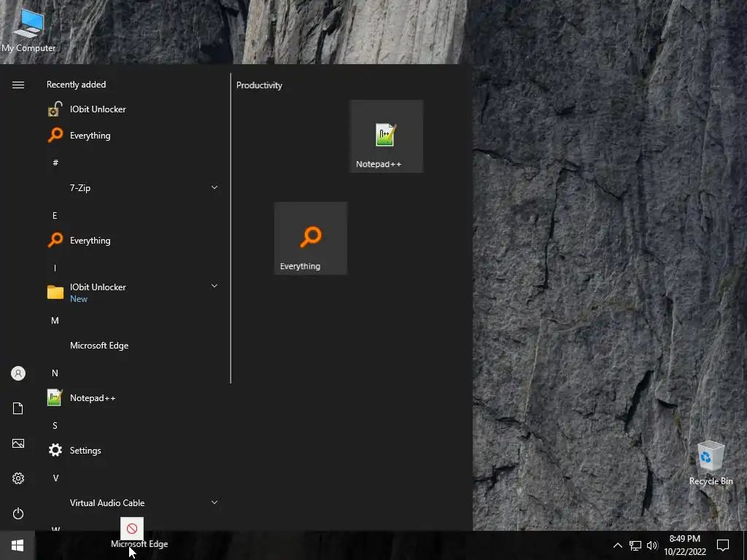Open the volume speaker tray icon

tap(652, 545)
